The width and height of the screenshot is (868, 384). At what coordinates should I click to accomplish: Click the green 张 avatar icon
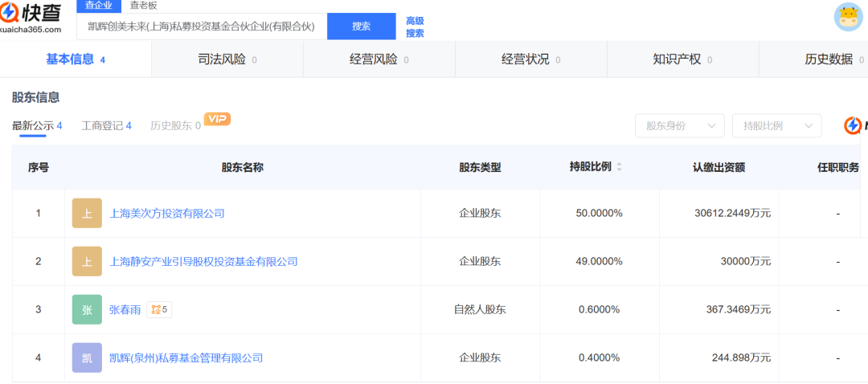pyautogui.click(x=87, y=309)
